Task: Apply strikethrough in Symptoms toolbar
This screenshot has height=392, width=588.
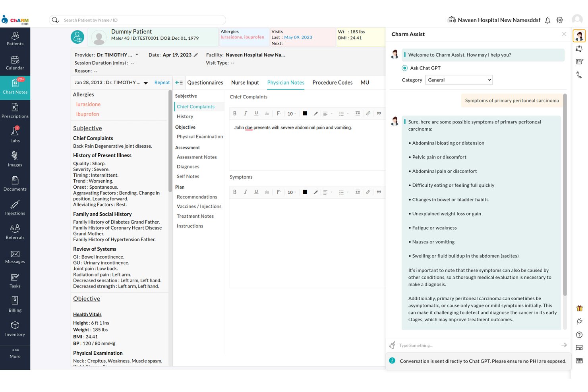Action: point(267,192)
